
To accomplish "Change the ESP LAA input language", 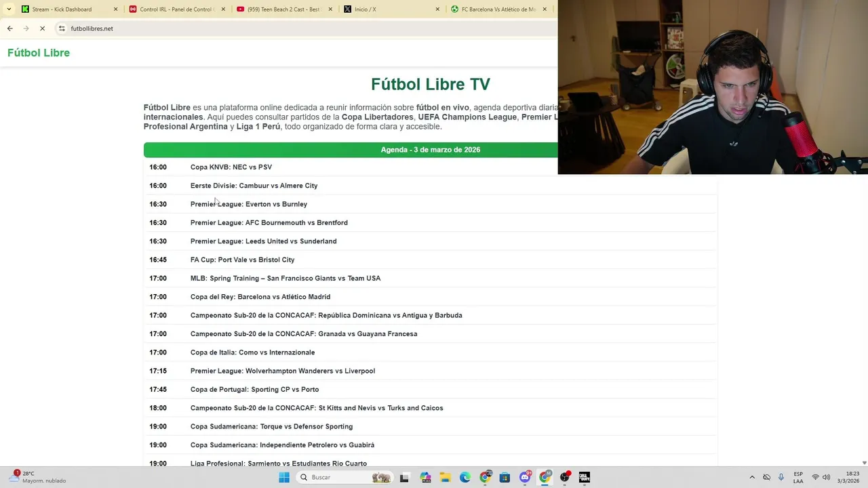I will click(798, 477).
